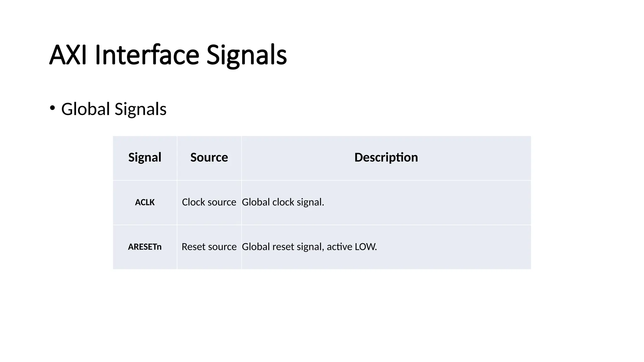Click the ARESETn signal cell

pyautogui.click(x=145, y=247)
